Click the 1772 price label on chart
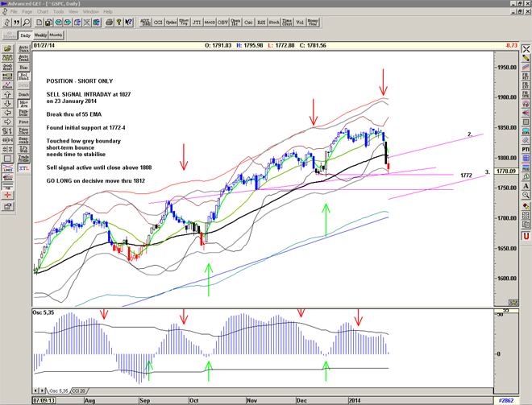The height and width of the screenshot is (405, 532). (465, 176)
